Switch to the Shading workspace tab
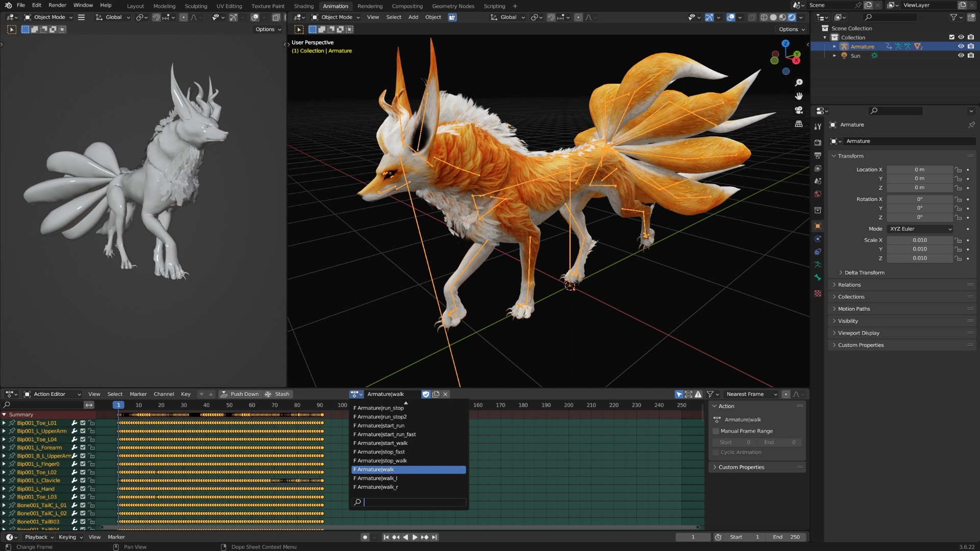This screenshot has width=980, height=551. coord(304,6)
